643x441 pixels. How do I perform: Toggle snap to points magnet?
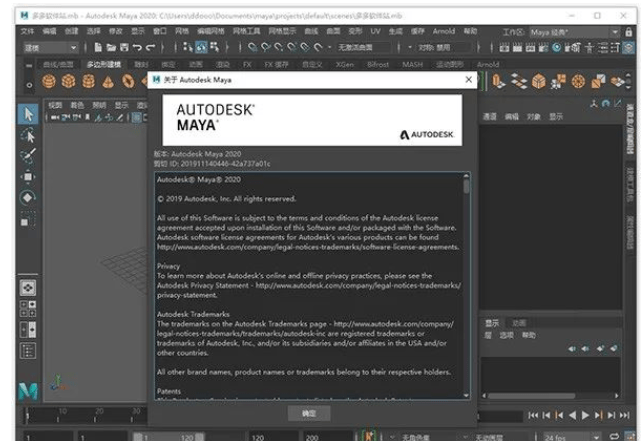point(279,48)
